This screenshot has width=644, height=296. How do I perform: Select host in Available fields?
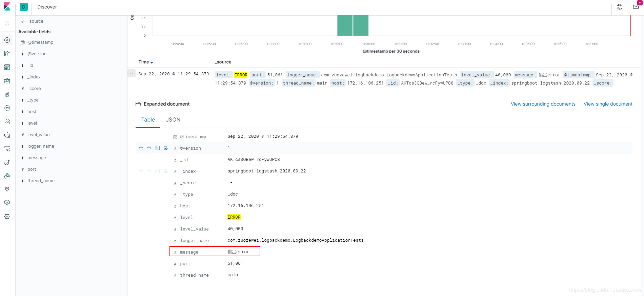pyautogui.click(x=32, y=112)
